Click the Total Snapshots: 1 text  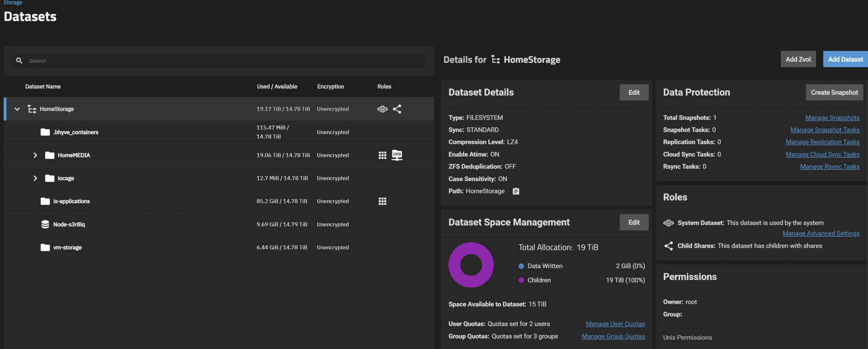(690, 118)
